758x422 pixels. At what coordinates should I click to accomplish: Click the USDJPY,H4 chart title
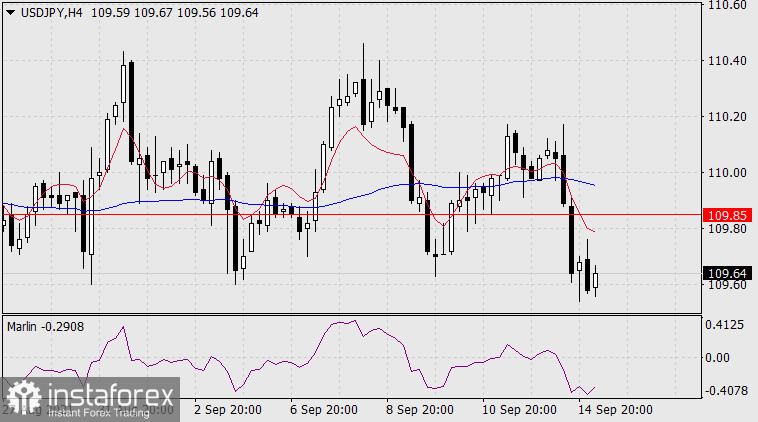tap(52, 13)
